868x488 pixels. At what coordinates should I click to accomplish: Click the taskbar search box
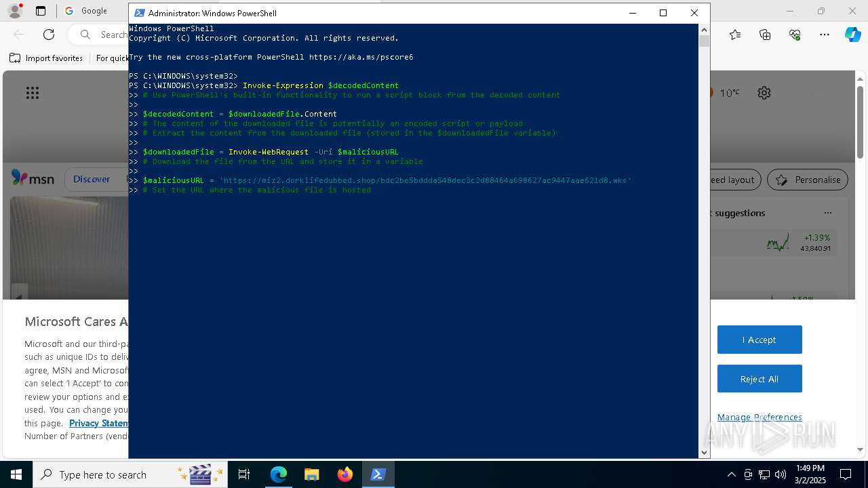pos(130,474)
